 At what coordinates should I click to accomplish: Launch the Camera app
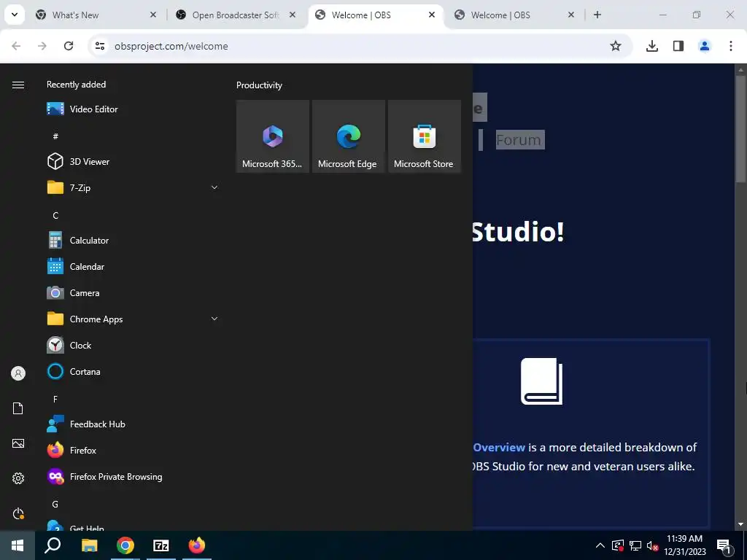pyautogui.click(x=133, y=293)
